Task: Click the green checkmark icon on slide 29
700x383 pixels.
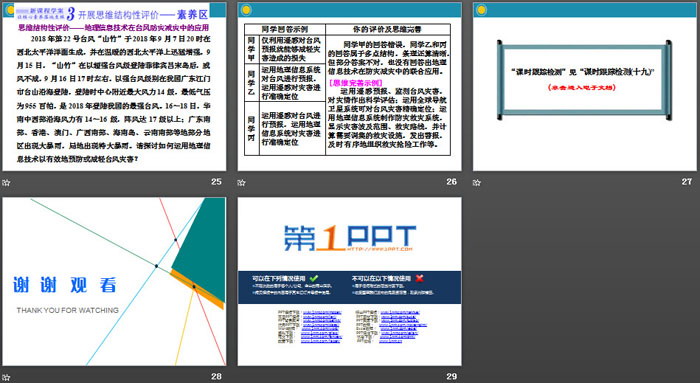Action: (x=313, y=278)
